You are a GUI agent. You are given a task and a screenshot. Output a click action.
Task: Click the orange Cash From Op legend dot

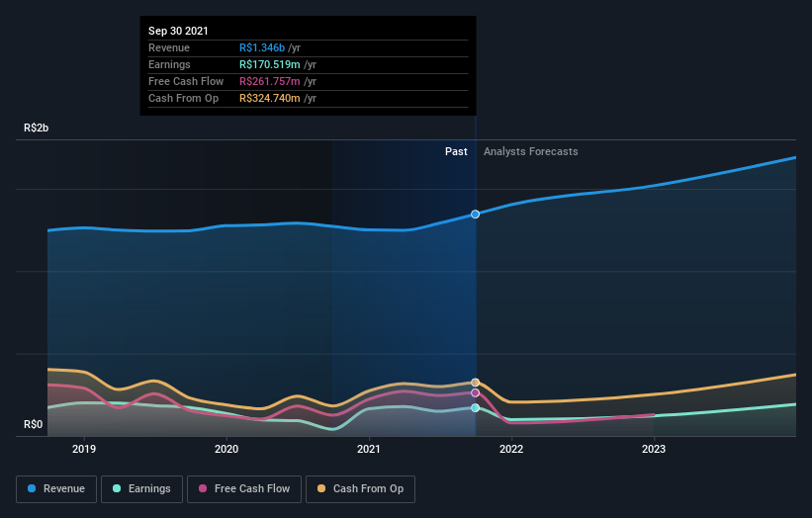point(321,488)
